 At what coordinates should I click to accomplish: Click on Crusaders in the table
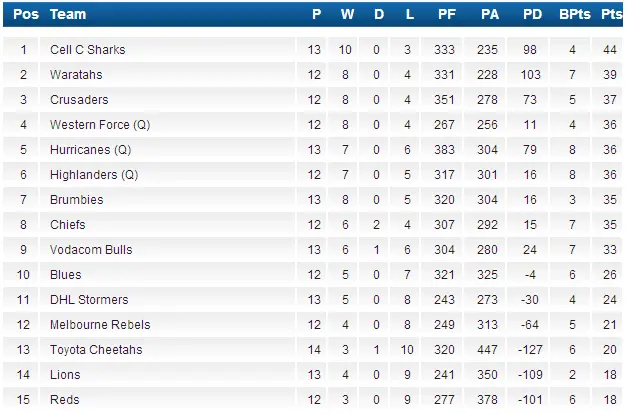79,100
